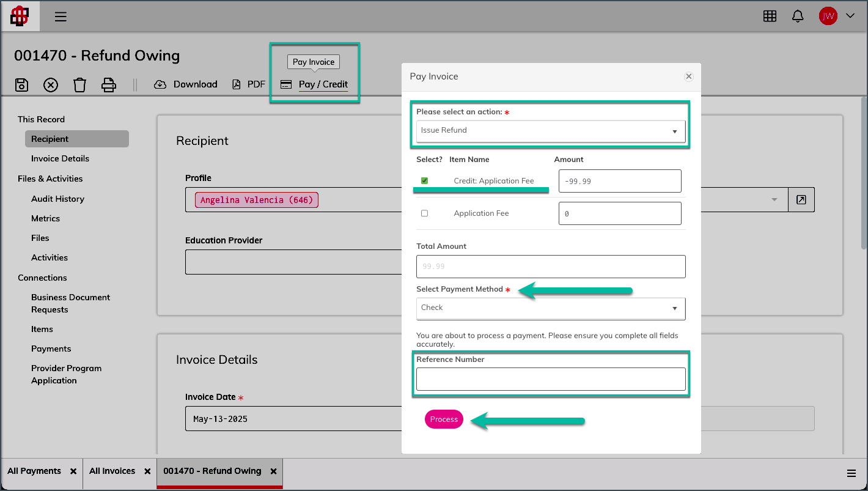Click the Pay / Credit toolbar button

point(314,84)
